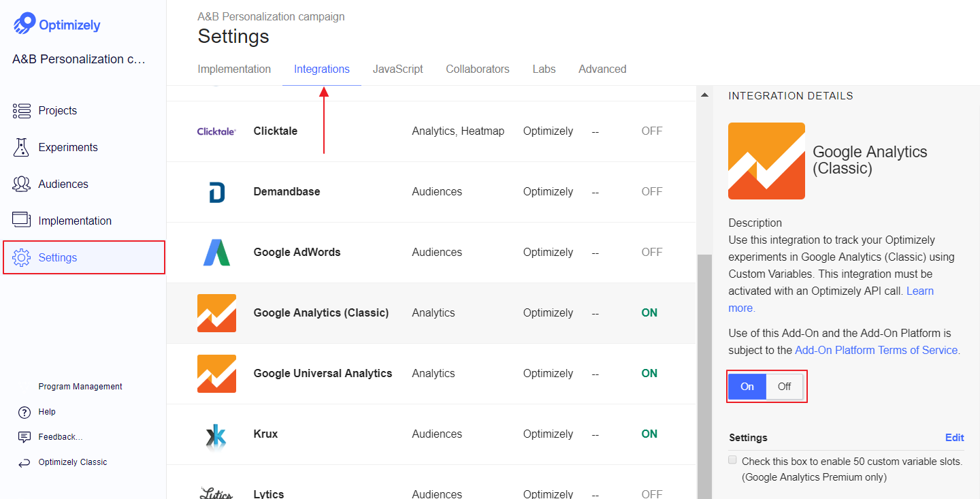Click the Clicktale integration logo
This screenshot has height=499, width=980.
[216, 131]
